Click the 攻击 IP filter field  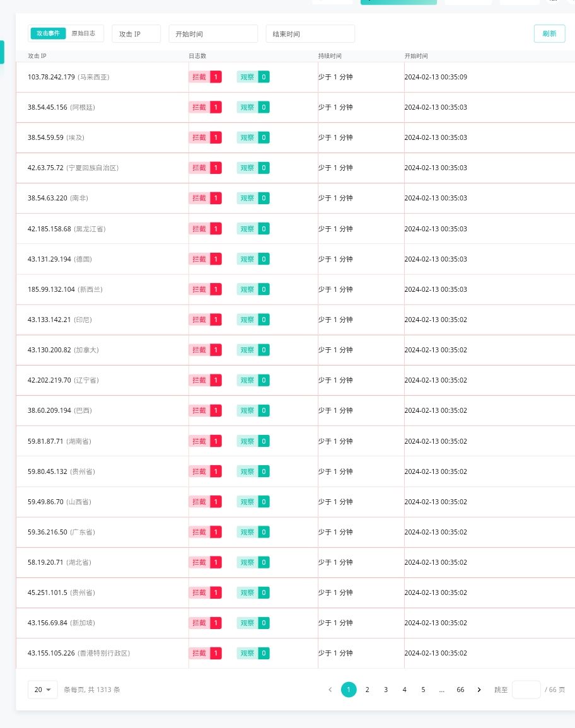click(136, 34)
